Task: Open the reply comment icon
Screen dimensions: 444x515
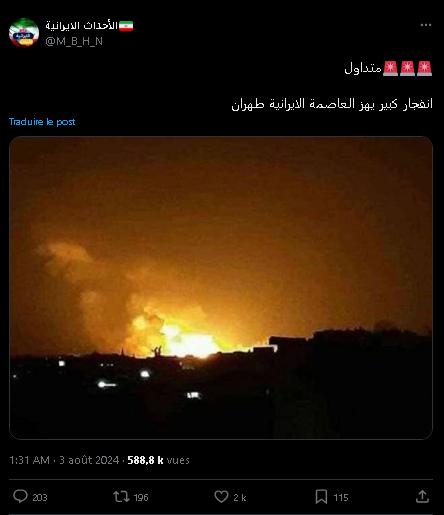Action: [20, 496]
